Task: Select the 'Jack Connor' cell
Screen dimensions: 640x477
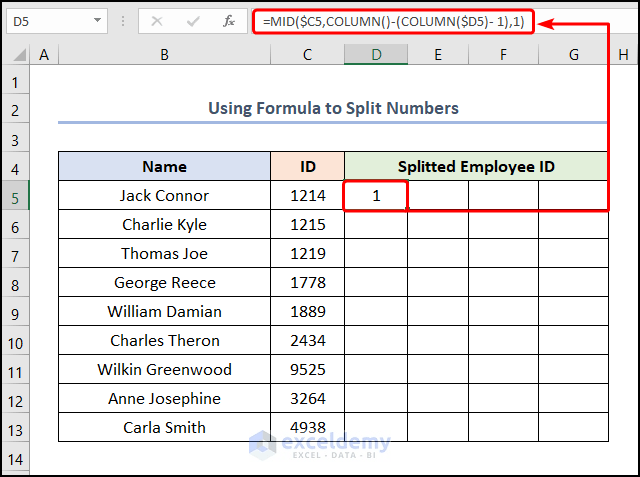Action: 164,195
